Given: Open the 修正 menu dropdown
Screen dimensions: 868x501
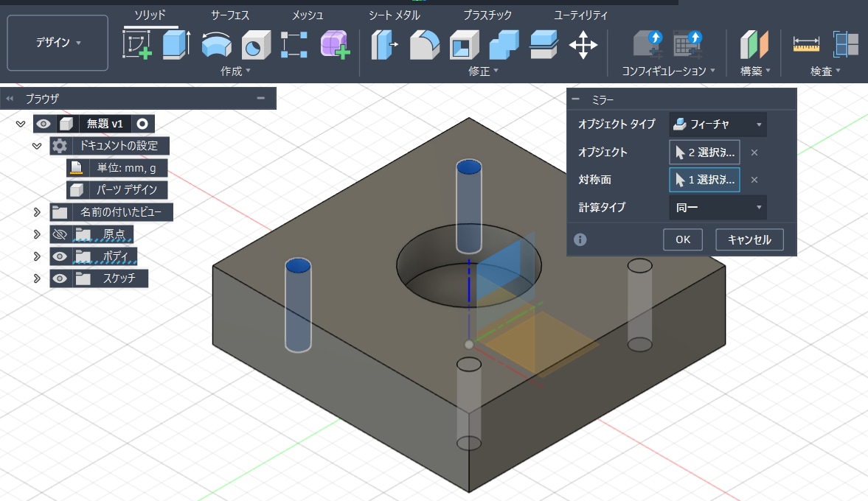Looking at the screenshot, I should point(483,71).
